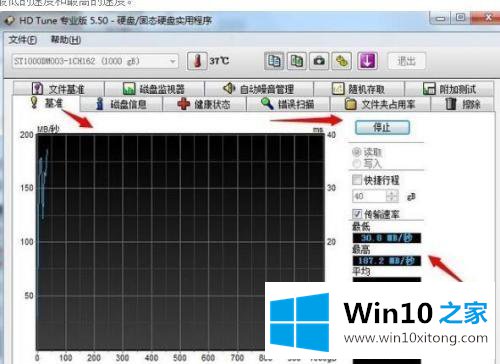Switch to the 擦除 tab
The height and width of the screenshot is (364, 500).
tap(463, 104)
